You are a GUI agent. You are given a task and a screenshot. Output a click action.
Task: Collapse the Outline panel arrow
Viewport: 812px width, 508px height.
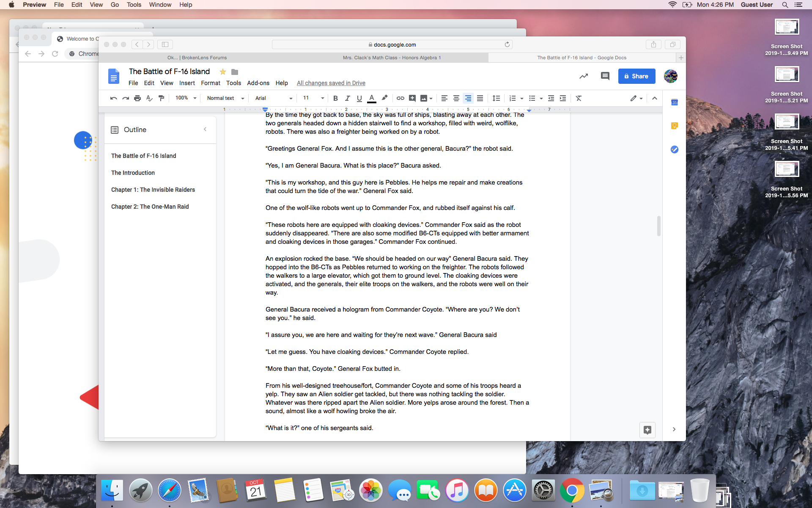[205, 130]
